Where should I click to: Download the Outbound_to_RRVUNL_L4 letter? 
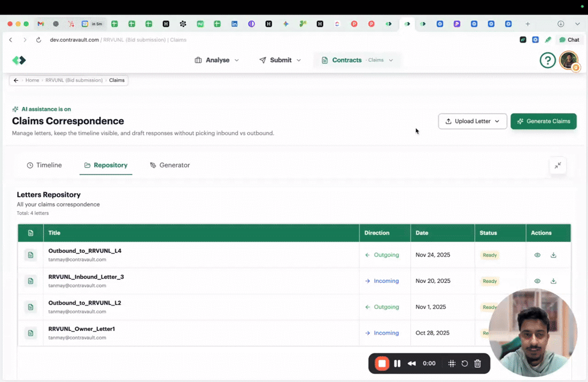[554, 255]
